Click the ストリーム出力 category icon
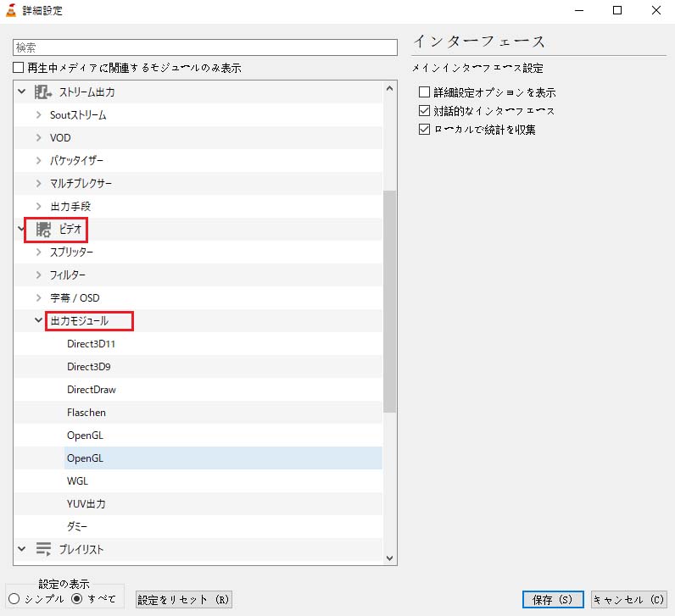Image resolution: width=675 pixels, height=616 pixels. 43,92
